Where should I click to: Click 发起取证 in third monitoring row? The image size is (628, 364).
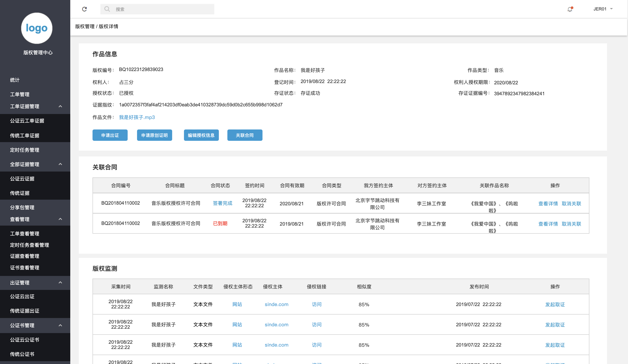pyautogui.click(x=555, y=345)
